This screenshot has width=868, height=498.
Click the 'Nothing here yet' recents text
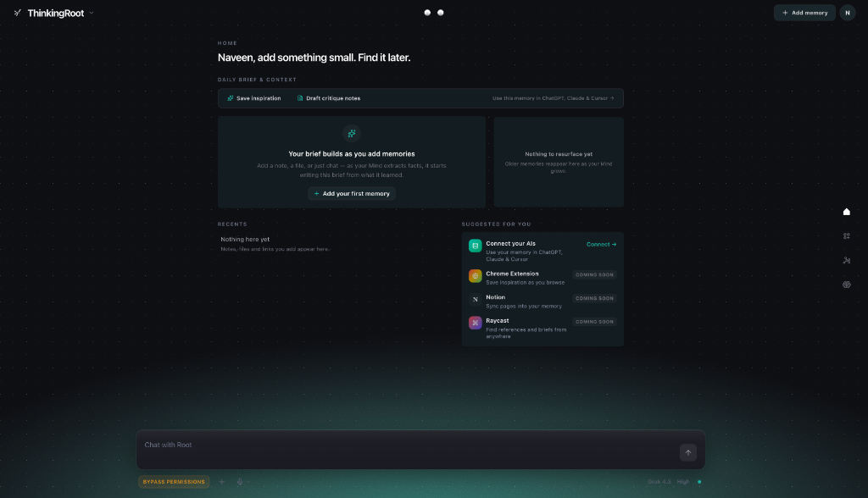tap(245, 240)
